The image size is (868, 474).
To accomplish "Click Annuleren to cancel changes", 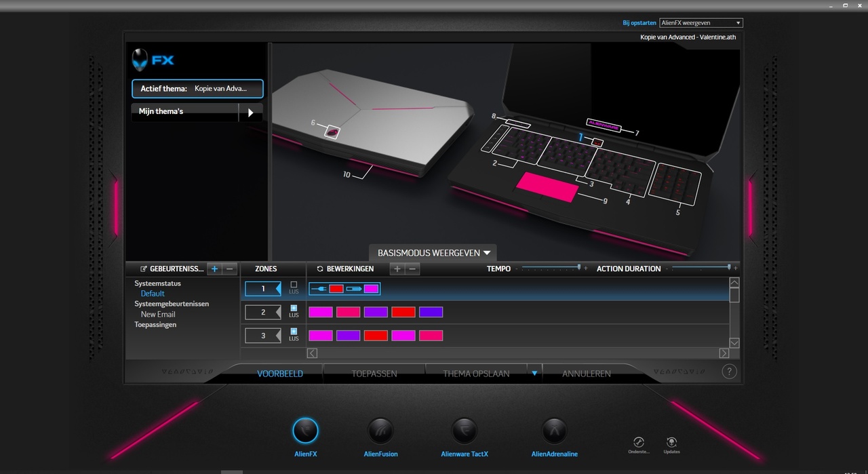I will click(585, 373).
